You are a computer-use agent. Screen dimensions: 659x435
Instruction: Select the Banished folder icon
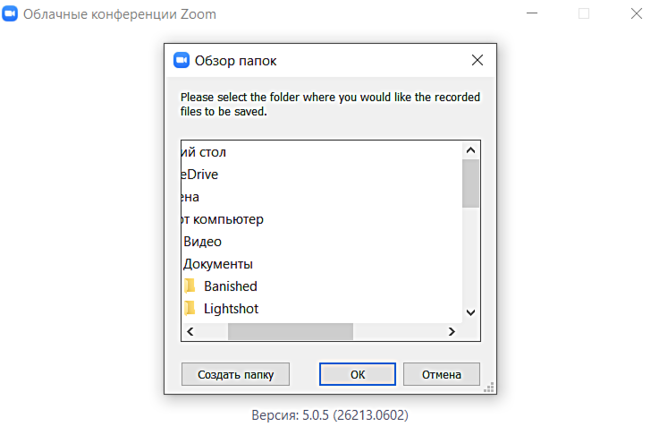tap(190, 287)
